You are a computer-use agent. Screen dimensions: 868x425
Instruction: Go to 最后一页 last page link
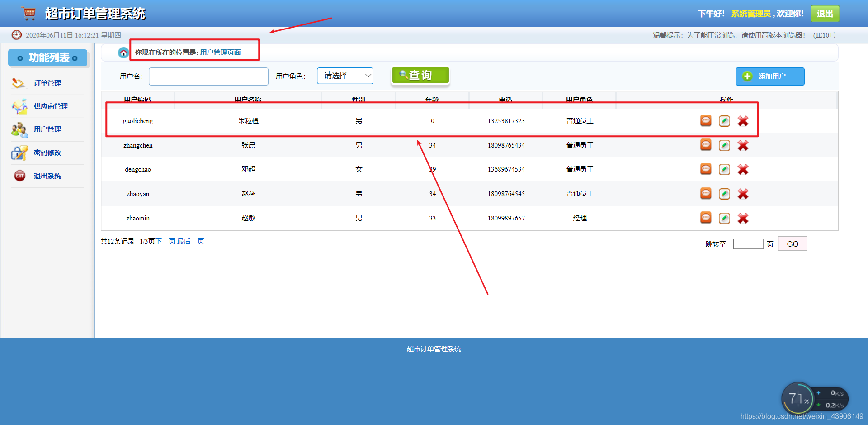click(191, 241)
